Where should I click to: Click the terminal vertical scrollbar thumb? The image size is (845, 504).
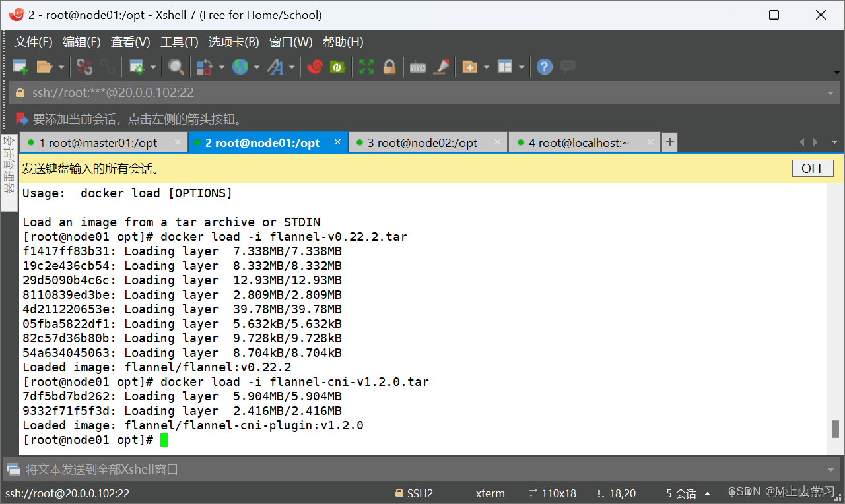click(x=835, y=429)
